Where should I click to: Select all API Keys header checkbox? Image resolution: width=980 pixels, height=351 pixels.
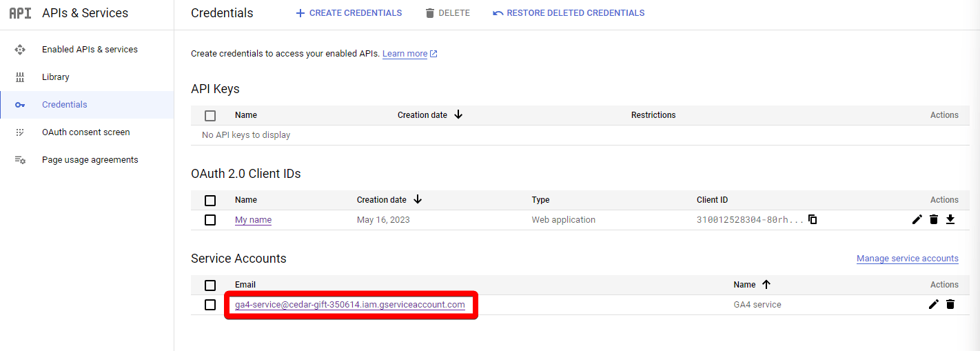(x=210, y=116)
